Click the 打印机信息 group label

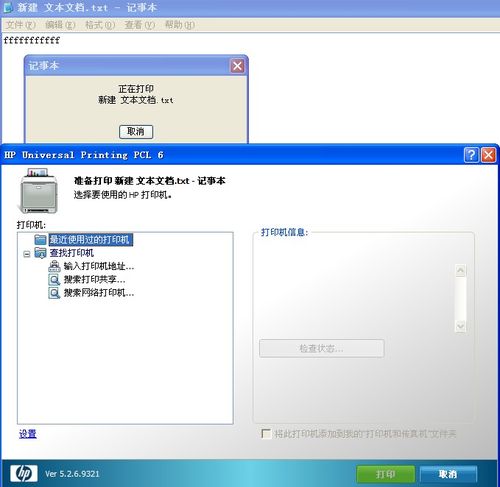[284, 232]
